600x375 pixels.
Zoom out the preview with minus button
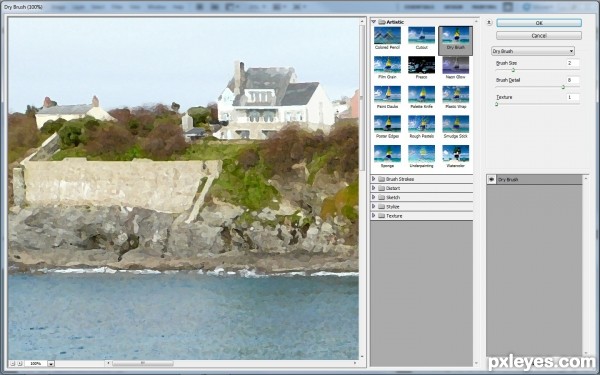pyautogui.click(x=12, y=364)
